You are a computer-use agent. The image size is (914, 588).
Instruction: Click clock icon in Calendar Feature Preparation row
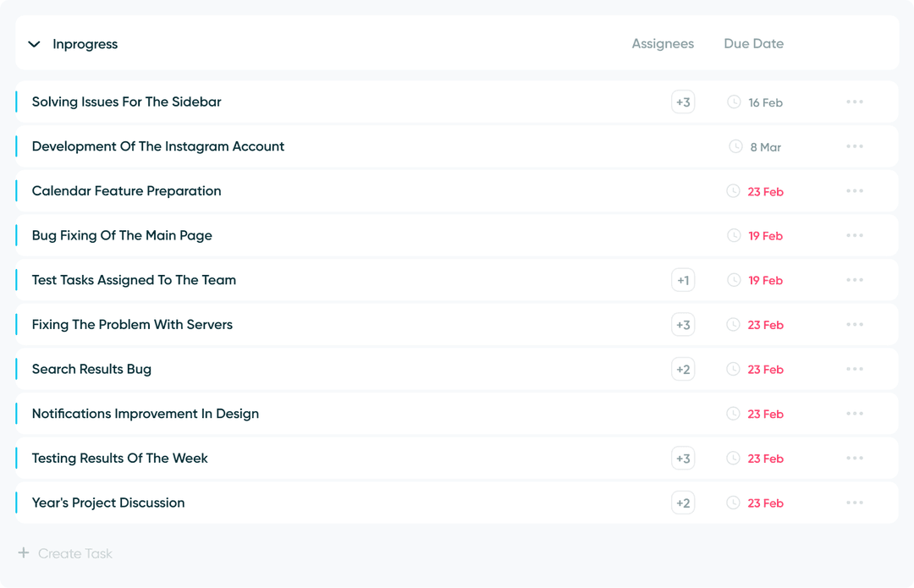tap(733, 191)
